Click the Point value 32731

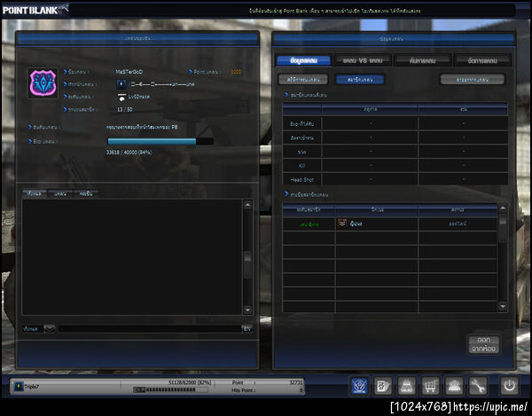coord(295,382)
